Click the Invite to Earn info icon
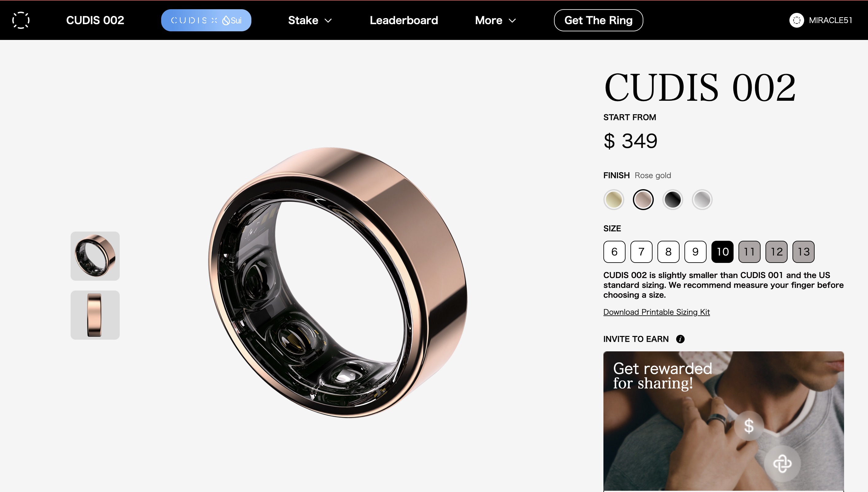This screenshot has width=868, height=492. (680, 339)
